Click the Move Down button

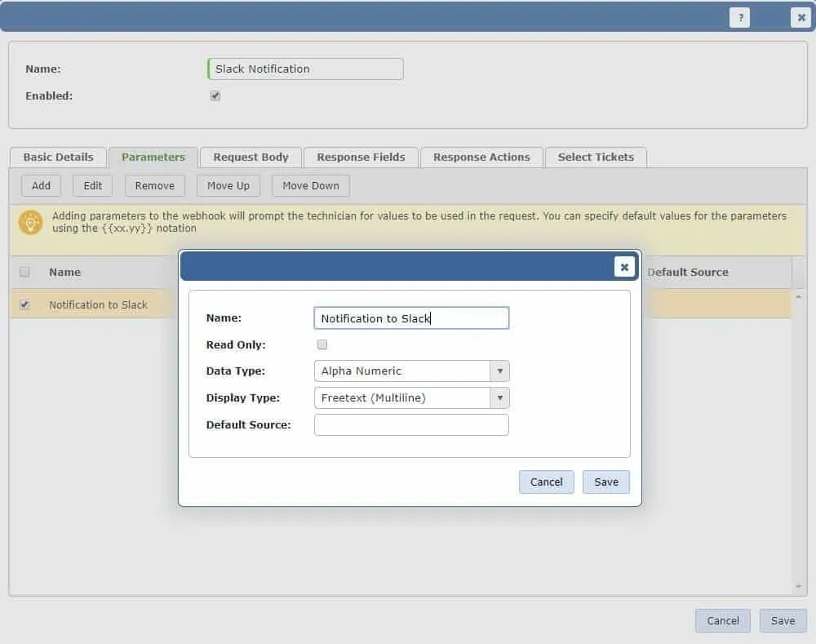(311, 186)
